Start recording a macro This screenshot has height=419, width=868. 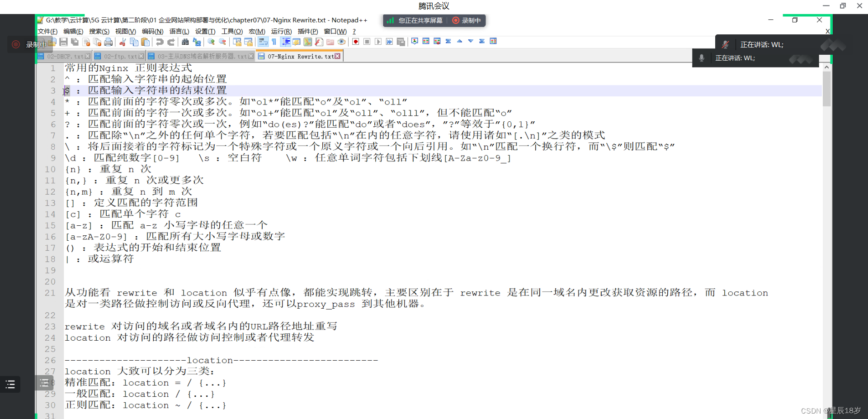click(x=356, y=41)
